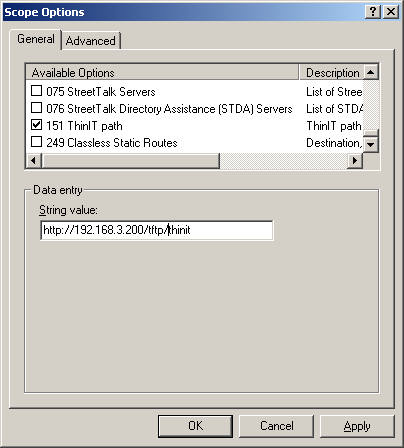This screenshot has height=448, width=404.
Task: Confirm with the OK button
Action: pyautogui.click(x=195, y=426)
